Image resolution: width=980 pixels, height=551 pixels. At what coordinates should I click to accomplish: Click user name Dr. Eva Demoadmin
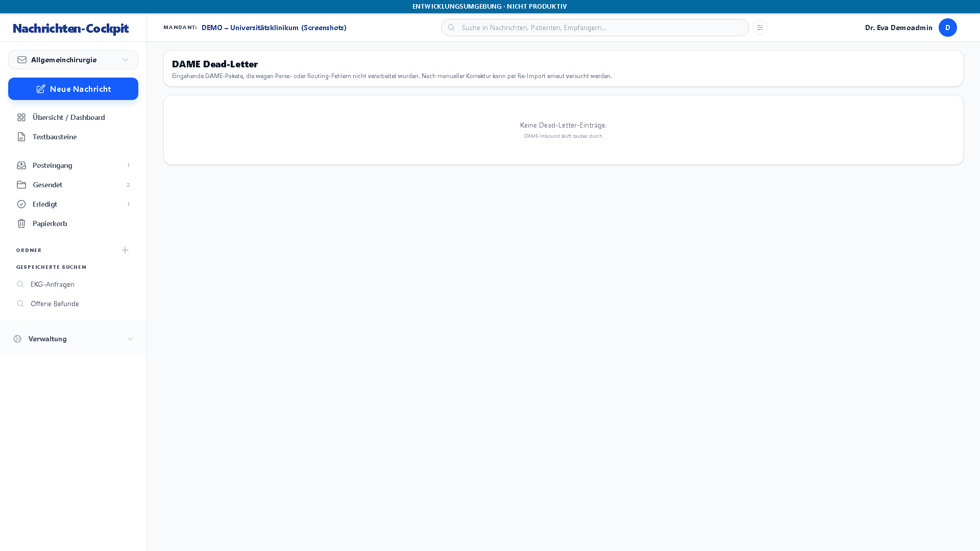898,28
